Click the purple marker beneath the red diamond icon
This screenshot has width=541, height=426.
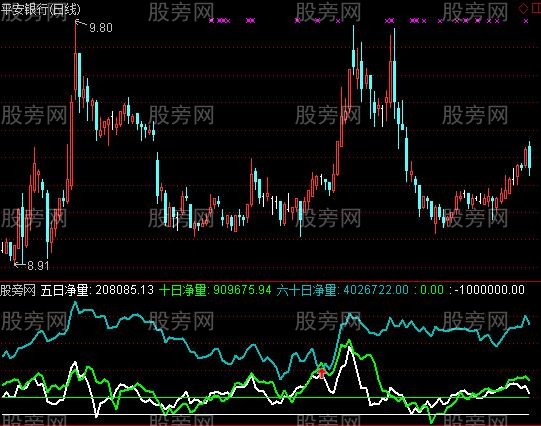[x=526, y=21]
